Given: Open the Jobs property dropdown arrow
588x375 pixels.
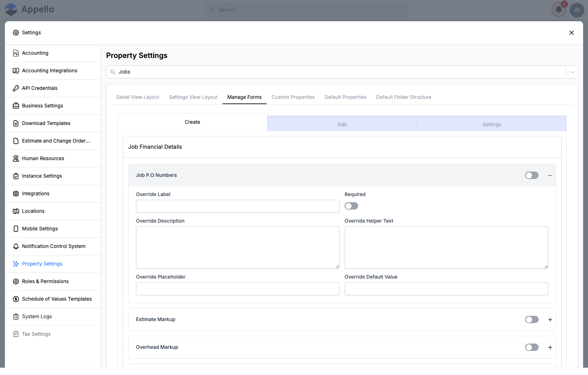Looking at the screenshot, I should coord(572,72).
